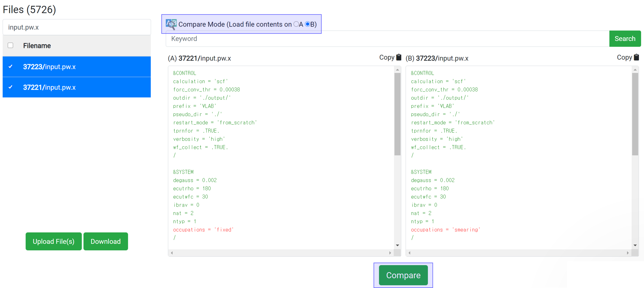Click panel B vertical scrollbar thumb
644x288 pixels.
(x=635, y=114)
